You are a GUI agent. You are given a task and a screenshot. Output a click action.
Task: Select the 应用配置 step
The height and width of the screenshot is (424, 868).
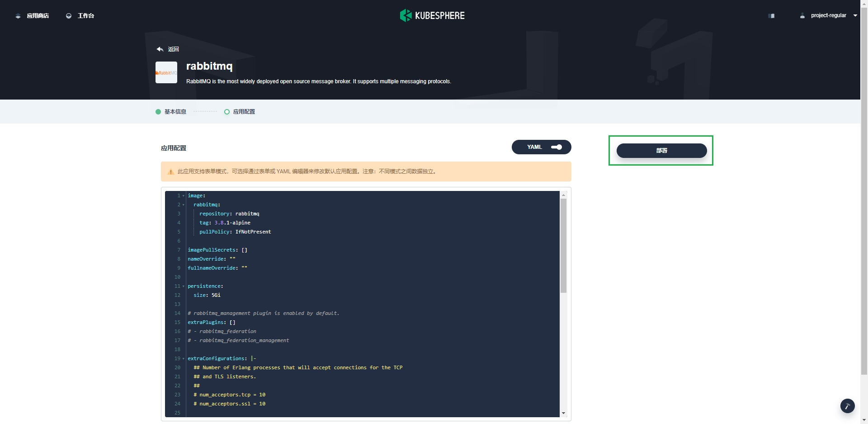click(240, 112)
